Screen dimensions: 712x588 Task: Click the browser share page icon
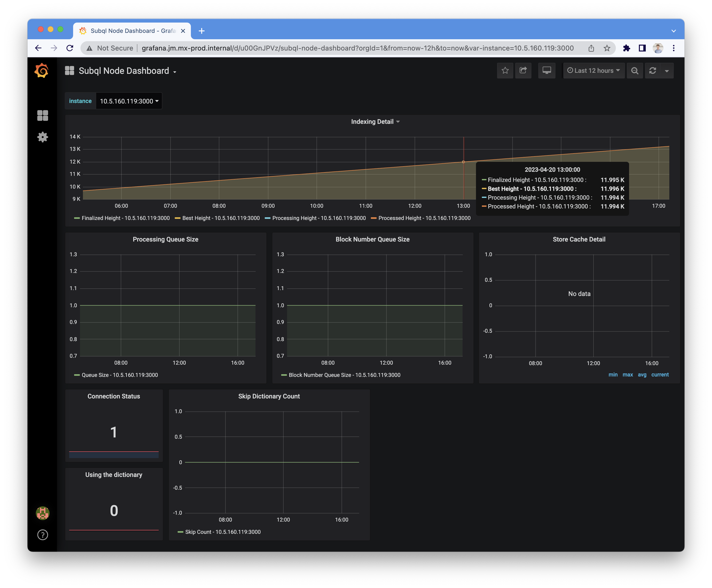591,48
